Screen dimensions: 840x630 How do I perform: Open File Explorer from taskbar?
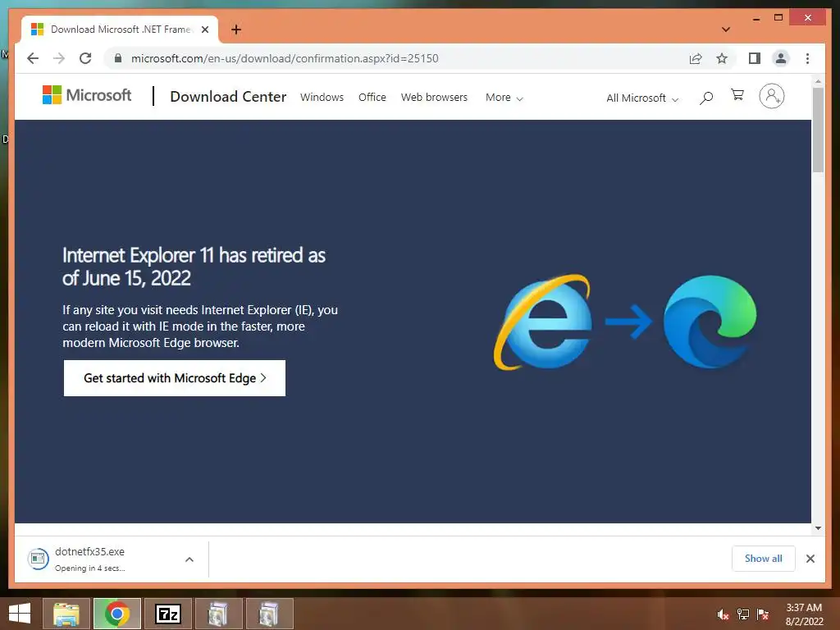(66, 614)
